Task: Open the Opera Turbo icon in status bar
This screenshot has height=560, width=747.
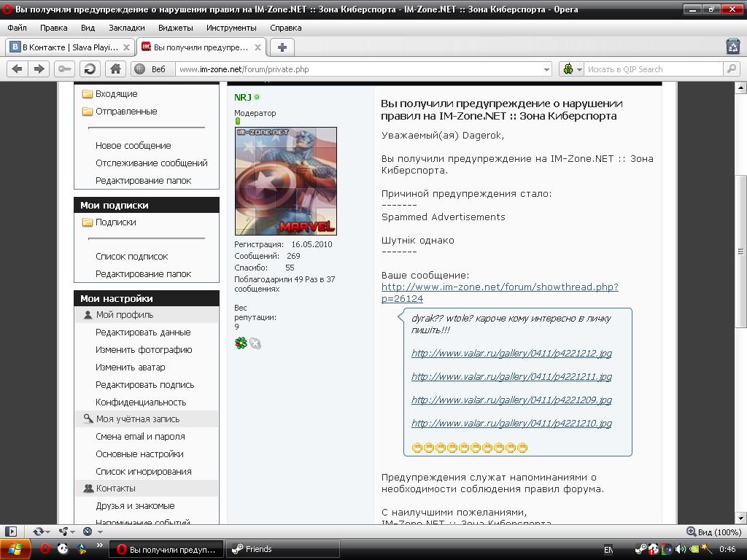Action: point(88,532)
